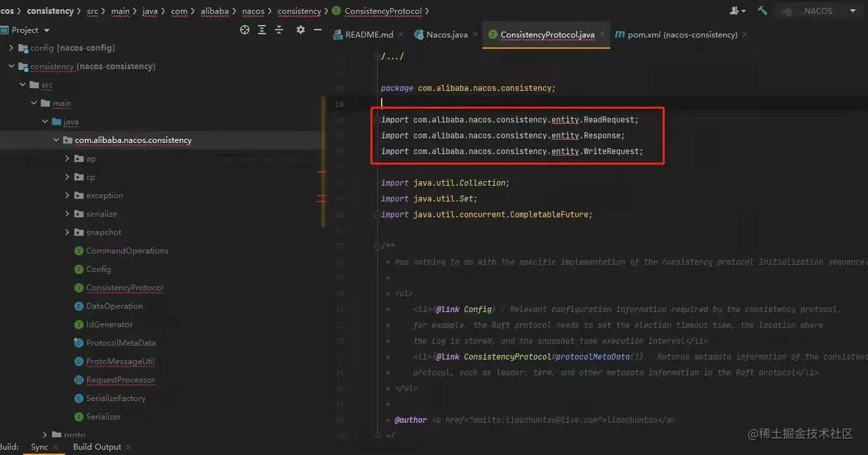Screen dimensions: 868x455
Task: Switch to Build Output tab
Action: pos(97,447)
